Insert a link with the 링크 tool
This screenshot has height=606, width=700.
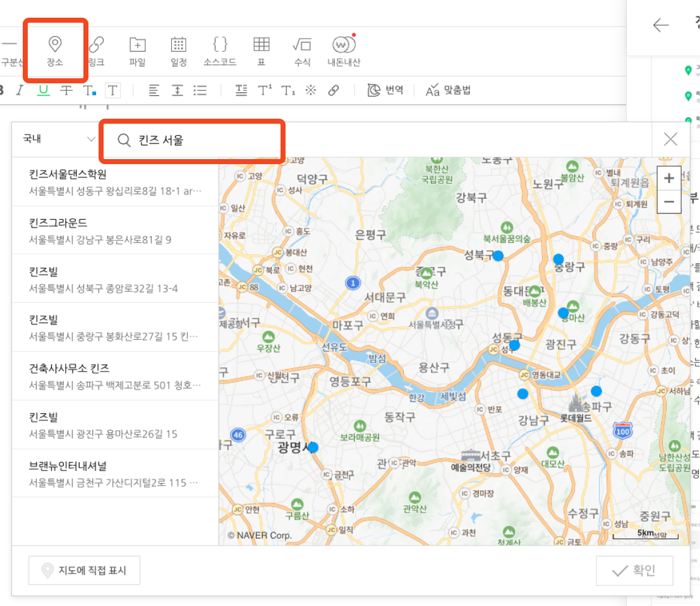click(96, 51)
